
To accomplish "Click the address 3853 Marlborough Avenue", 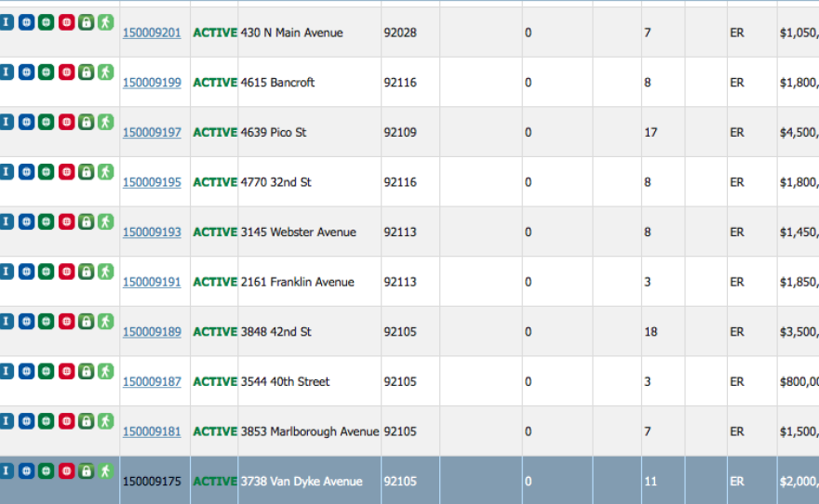I will click(310, 432).
